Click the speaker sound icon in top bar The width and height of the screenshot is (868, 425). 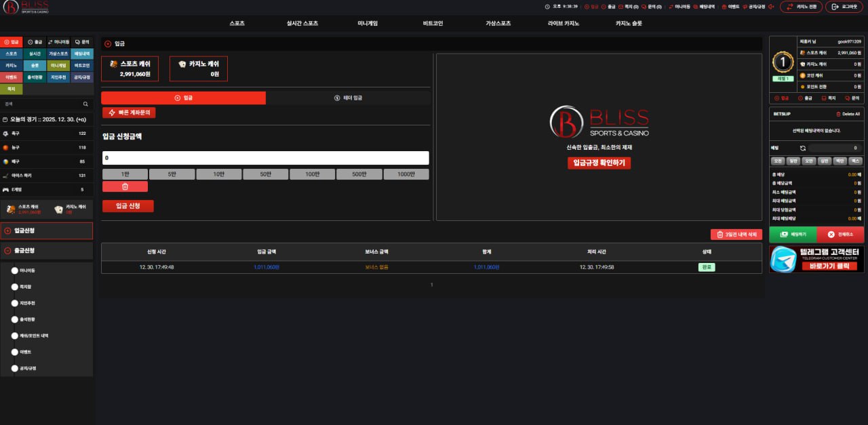[x=771, y=7]
